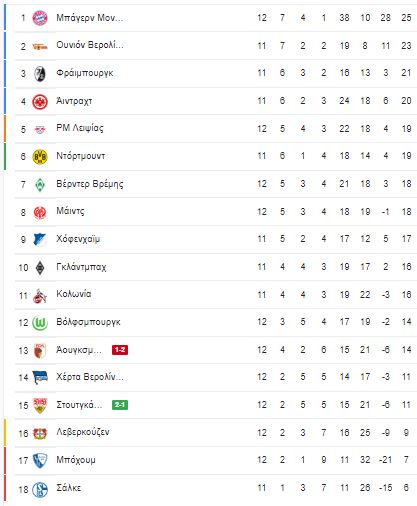Open the Eintracht Frankfurt eagle logo
The image size is (417, 506).
(x=40, y=101)
